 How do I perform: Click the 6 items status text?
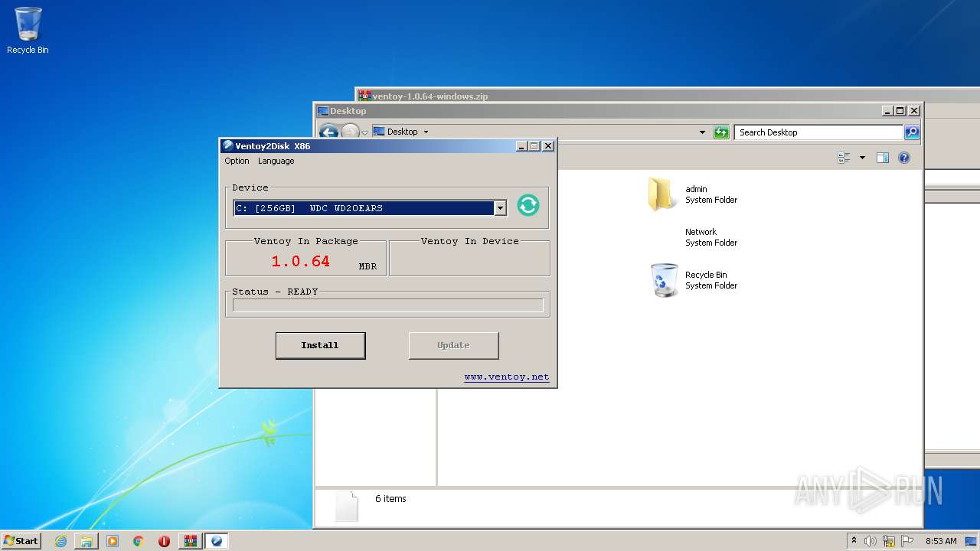click(x=390, y=499)
